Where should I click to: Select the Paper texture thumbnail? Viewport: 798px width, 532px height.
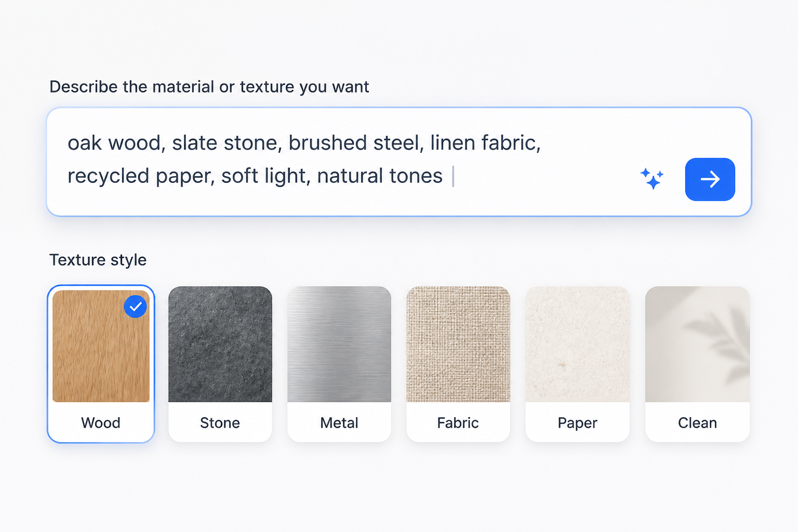578,344
